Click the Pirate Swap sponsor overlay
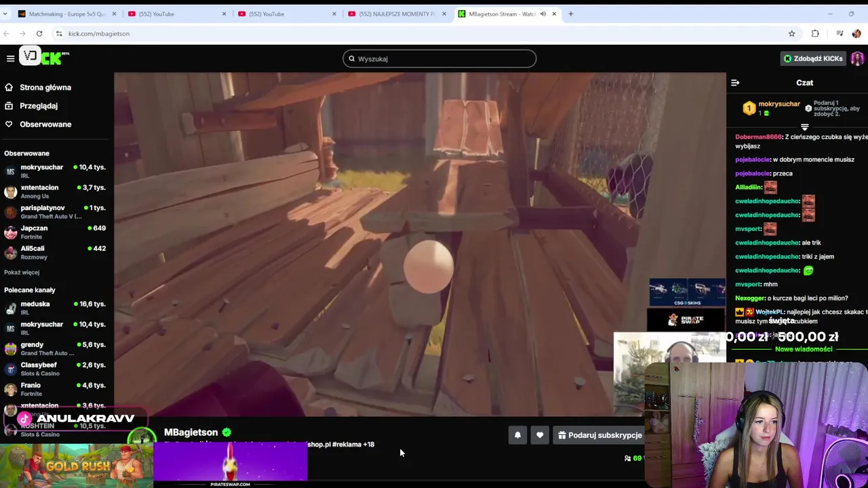This screenshot has height=488, width=868. pos(686,319)
